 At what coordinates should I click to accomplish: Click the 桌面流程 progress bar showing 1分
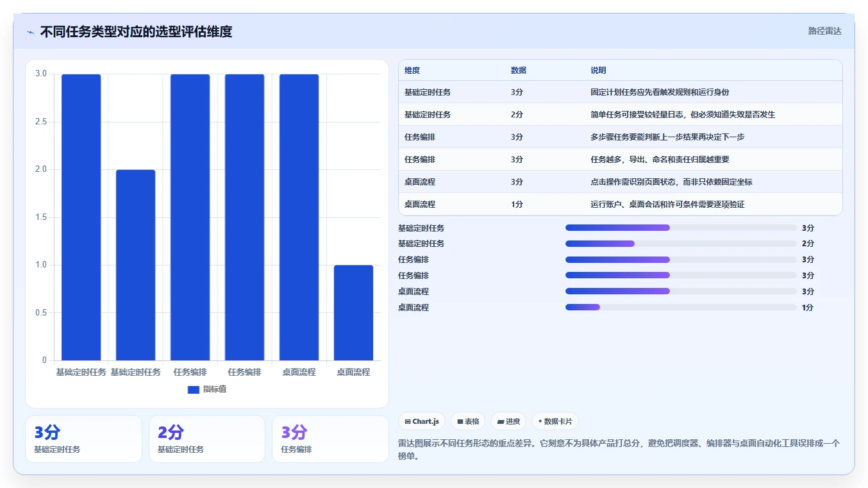(x=681, y=307)
